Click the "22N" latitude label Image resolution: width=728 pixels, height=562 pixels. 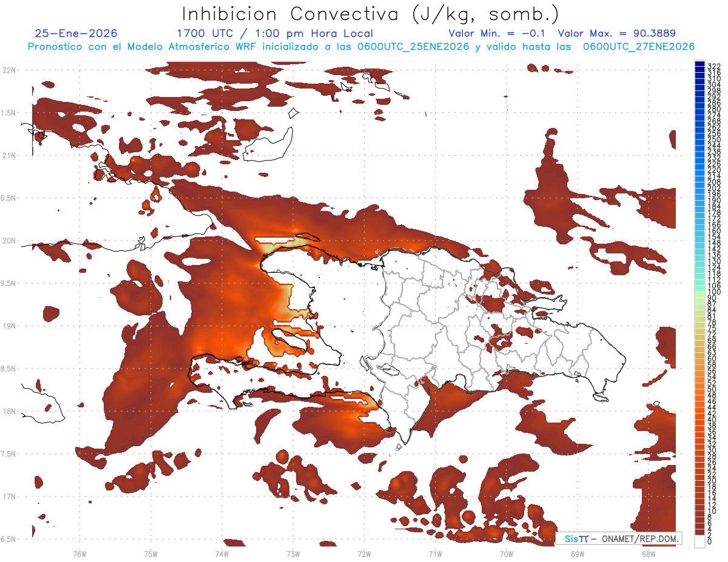[9, 70]
